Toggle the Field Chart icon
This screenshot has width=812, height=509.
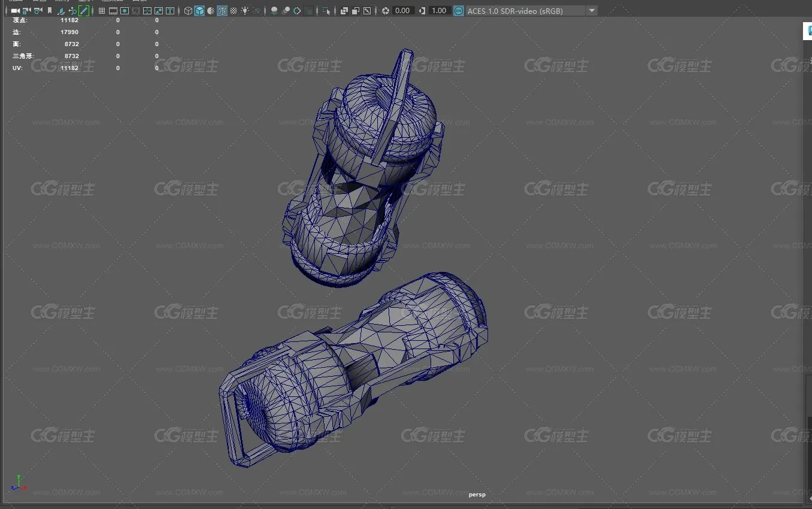pyautogui.click(x=147, y=11)
